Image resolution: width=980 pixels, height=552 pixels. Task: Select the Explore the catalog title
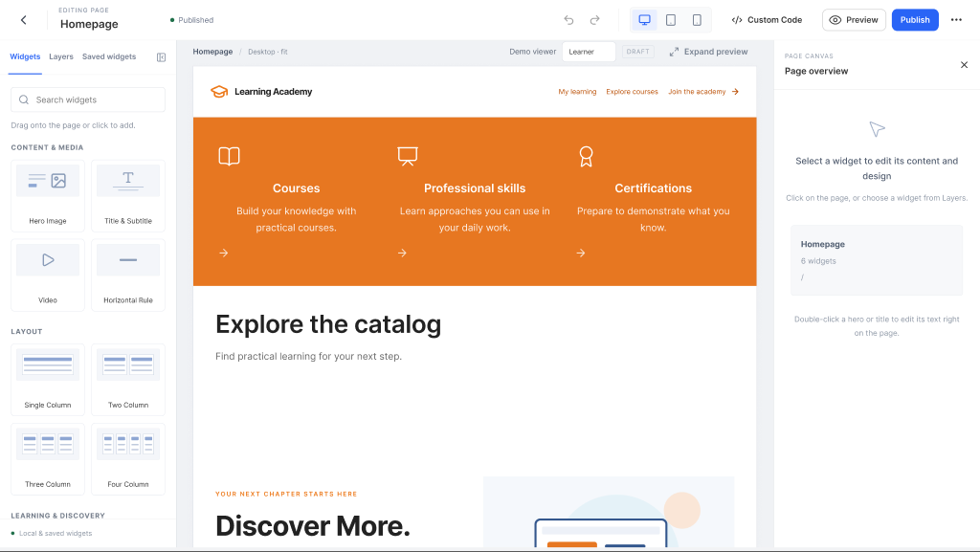pos(328,324)
